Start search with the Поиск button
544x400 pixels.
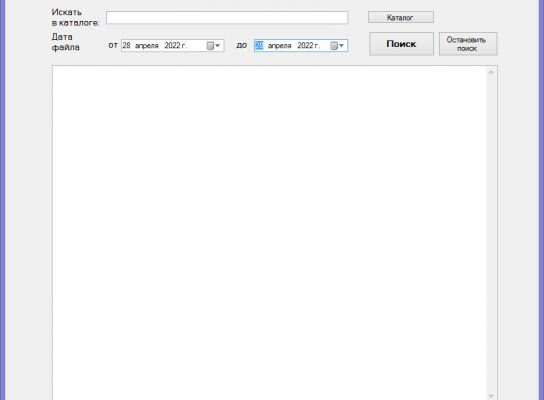(x=401, y=44)
